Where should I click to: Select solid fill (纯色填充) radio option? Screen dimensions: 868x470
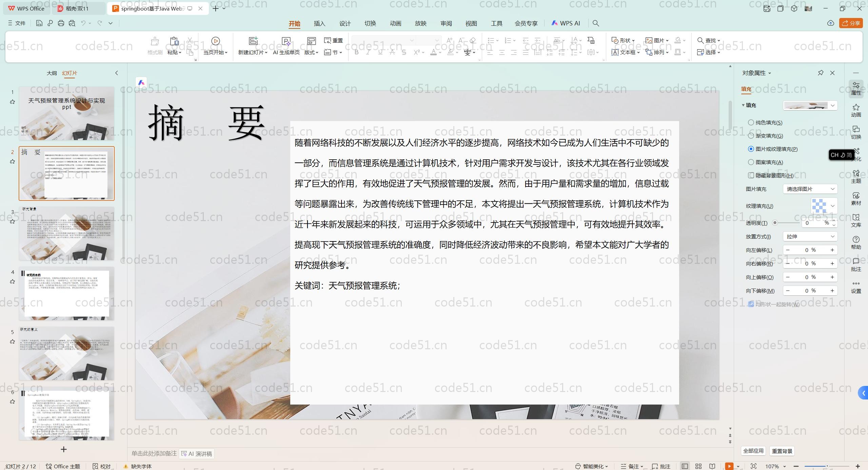click(x=751, y=122)
